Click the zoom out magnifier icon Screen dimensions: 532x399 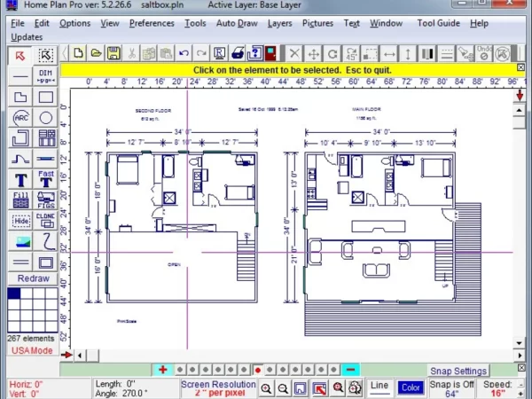283,387
